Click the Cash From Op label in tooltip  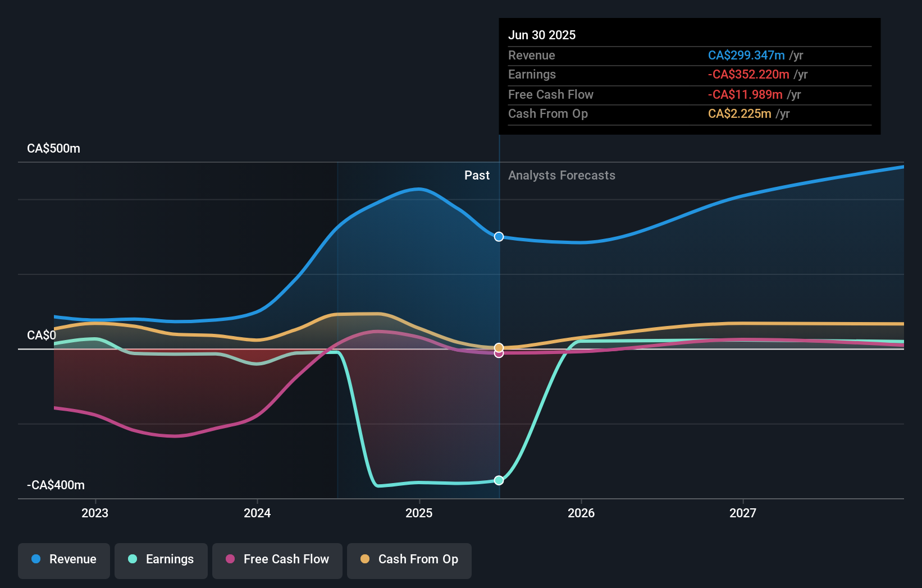click(x=548, y=114)
